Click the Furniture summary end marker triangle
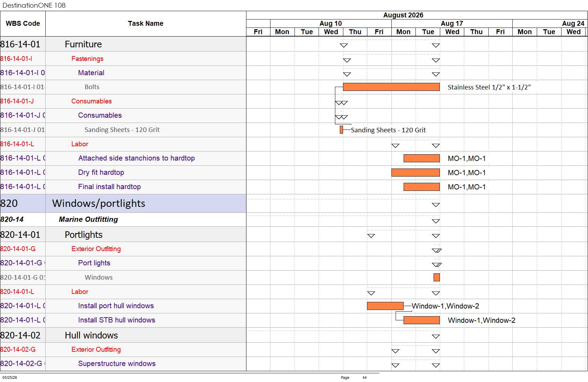The image size is (588, 382). [x=436, y=45]
